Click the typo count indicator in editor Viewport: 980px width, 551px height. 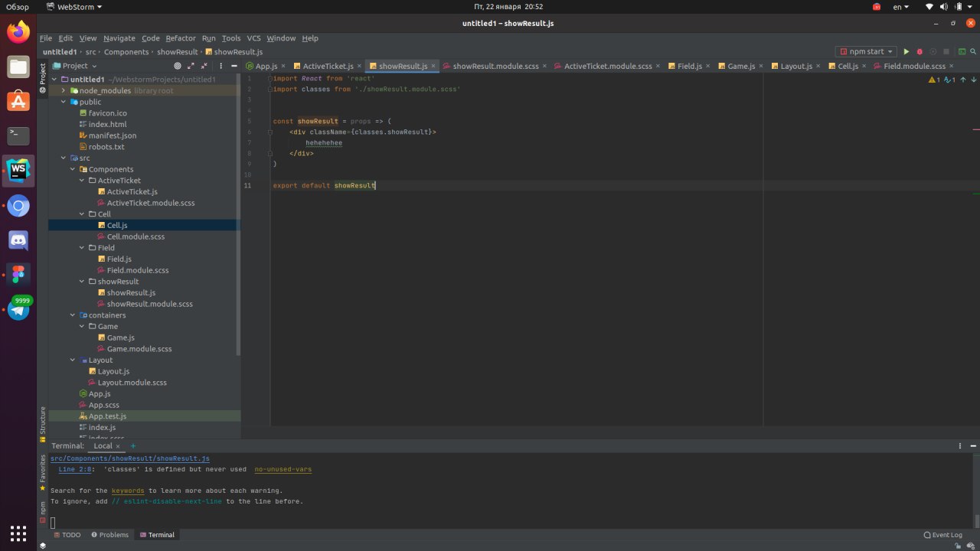949,79
